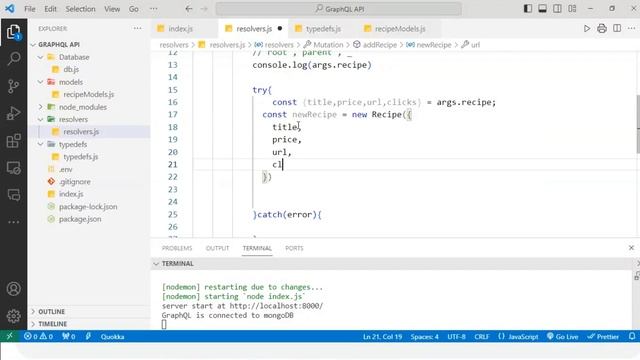Open the Run and Debug view
640x360 pixels.
click(x=13, y=113)
